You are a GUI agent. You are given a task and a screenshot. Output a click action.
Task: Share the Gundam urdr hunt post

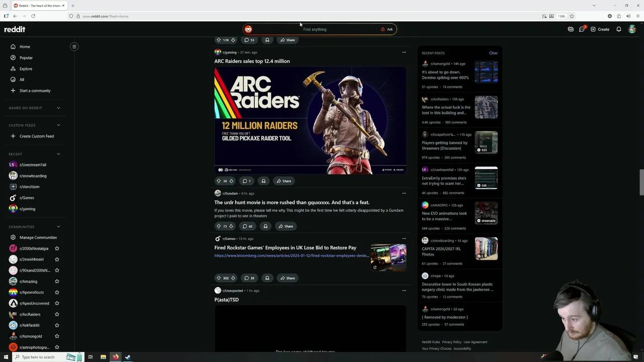pyautogui.click(x=285, y=226)
